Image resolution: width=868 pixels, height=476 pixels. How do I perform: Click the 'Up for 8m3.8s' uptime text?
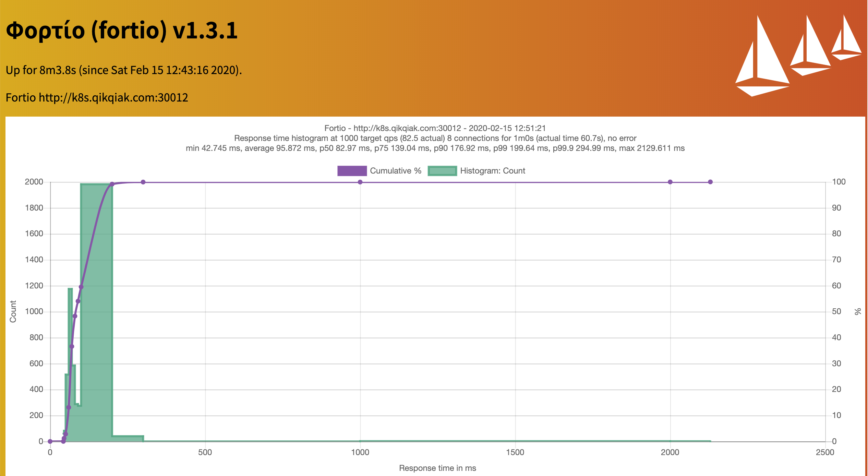click(124, 70)
